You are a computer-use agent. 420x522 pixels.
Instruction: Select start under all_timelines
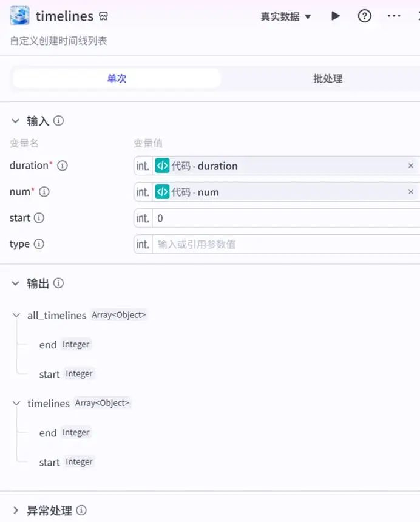point(50,374)
